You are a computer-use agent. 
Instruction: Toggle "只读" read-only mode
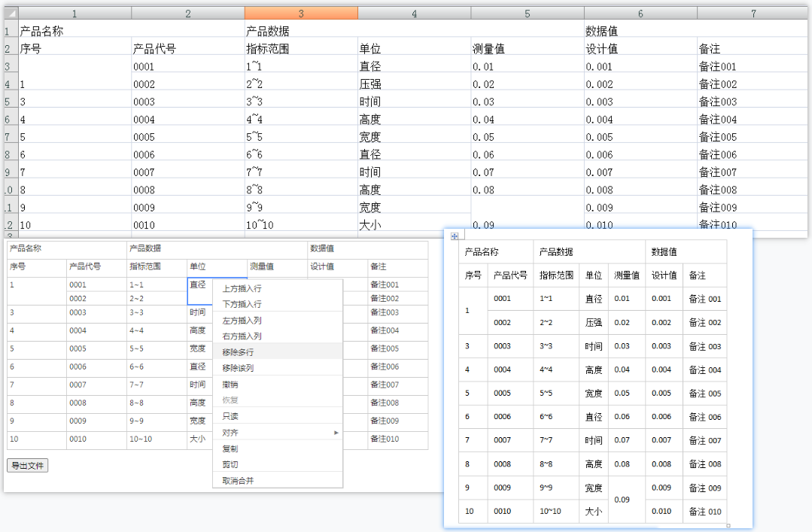point(241,416)
